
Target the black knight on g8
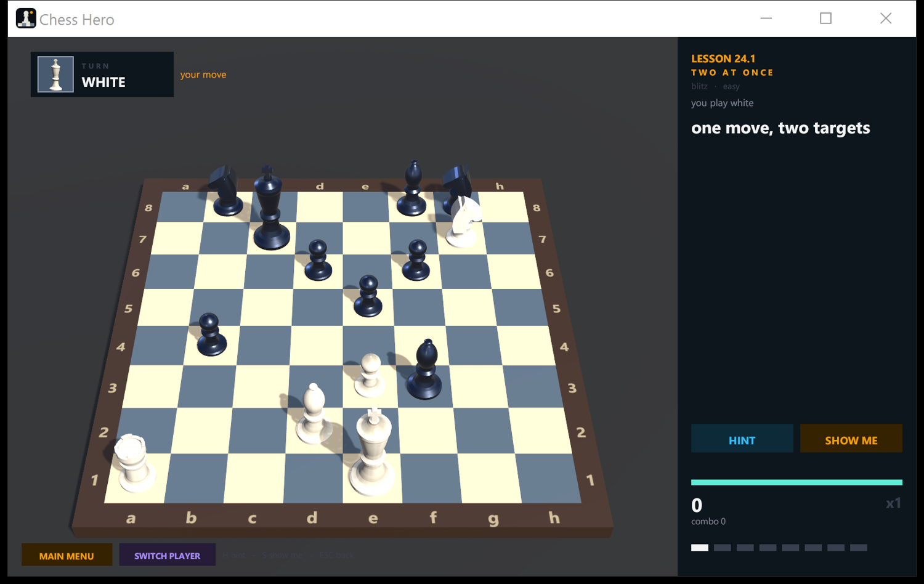(456, 185)
